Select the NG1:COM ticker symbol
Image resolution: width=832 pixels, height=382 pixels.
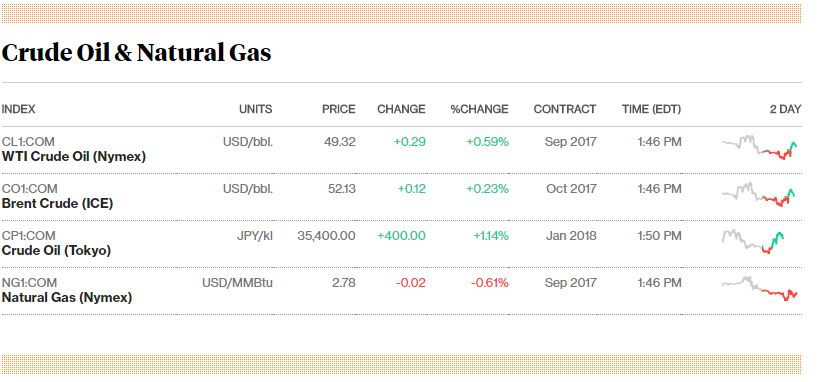coord(29,283)
